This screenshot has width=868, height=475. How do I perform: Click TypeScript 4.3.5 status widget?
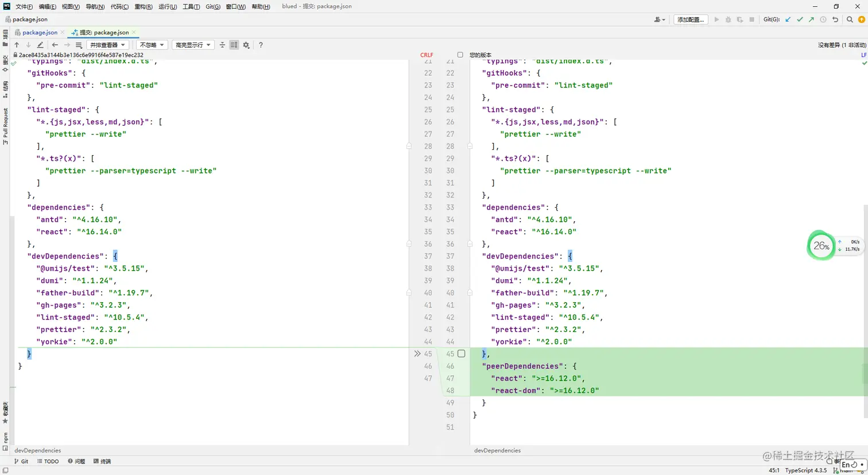805,470
